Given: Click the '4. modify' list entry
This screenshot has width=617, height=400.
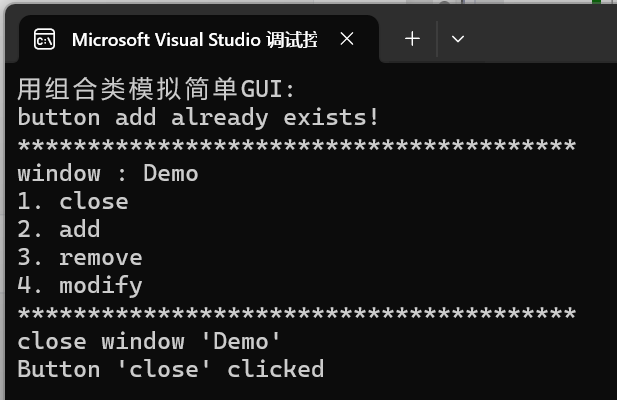Looking at the screenshot, I should (80, 286).
